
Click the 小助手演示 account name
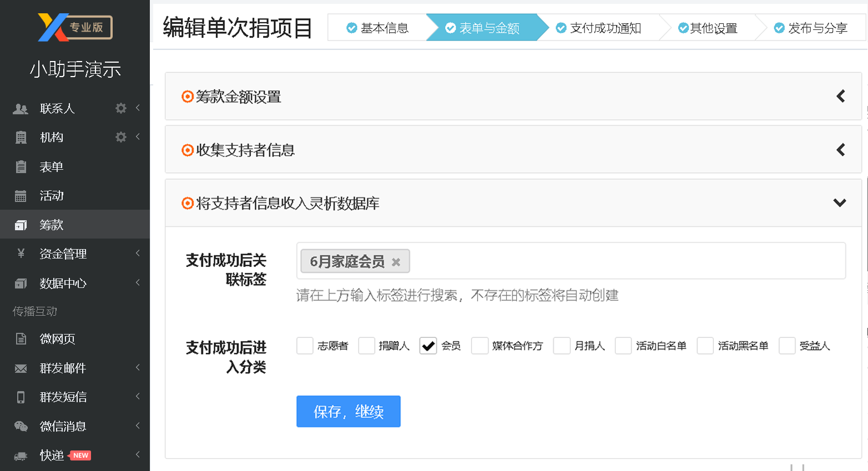click(75, 69)
